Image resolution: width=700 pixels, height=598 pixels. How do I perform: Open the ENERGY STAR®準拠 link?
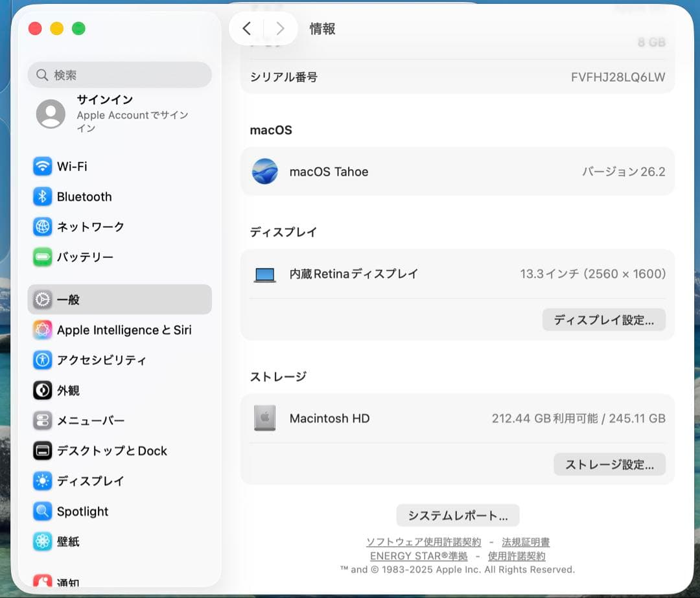[417, 556]
